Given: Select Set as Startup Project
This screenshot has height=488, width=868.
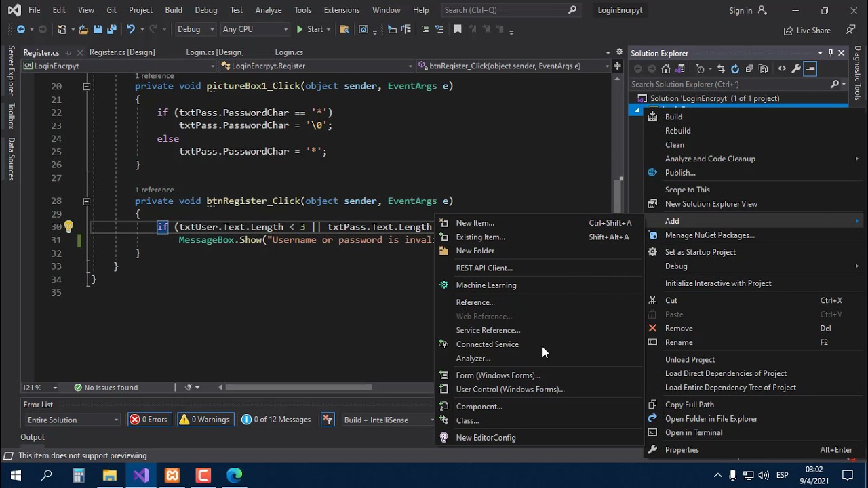Looking at the screenshot, I should [x=754, y=252].
